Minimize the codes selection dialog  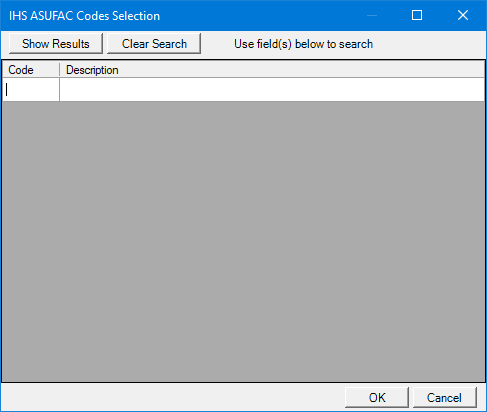[371, 15]
